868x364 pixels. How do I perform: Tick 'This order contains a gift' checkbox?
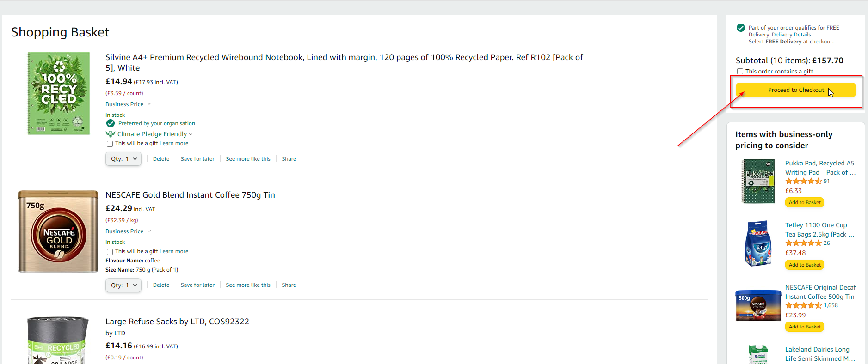(740, 72)
